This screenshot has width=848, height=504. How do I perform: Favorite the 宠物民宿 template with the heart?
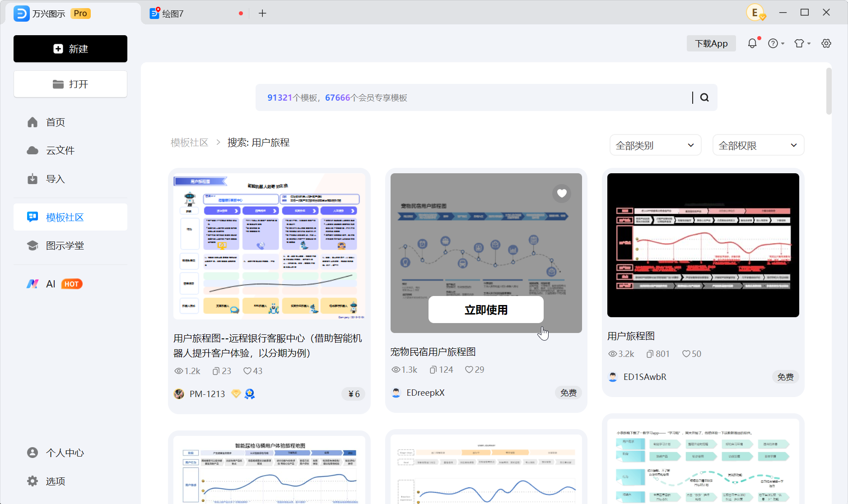point(562,194)
